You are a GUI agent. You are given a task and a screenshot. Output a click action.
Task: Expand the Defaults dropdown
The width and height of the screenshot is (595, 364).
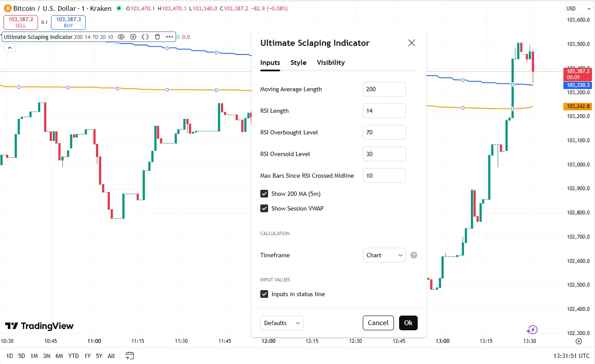[282, 323]
